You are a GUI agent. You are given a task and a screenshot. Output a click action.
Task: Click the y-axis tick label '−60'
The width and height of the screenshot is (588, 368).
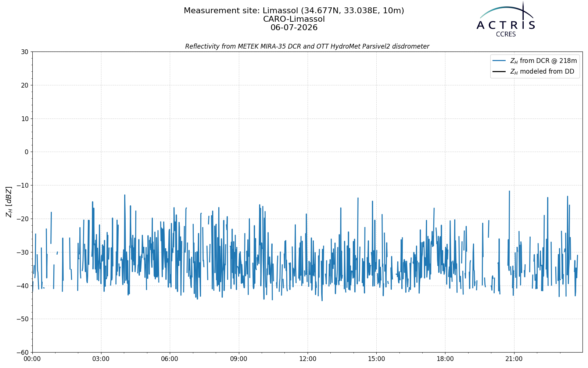(22, 353)
